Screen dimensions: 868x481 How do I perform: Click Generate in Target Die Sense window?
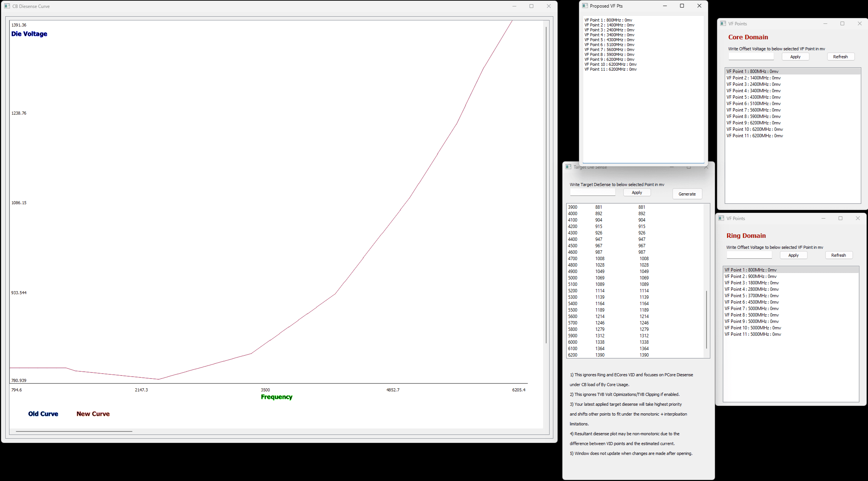coord(687,194)
